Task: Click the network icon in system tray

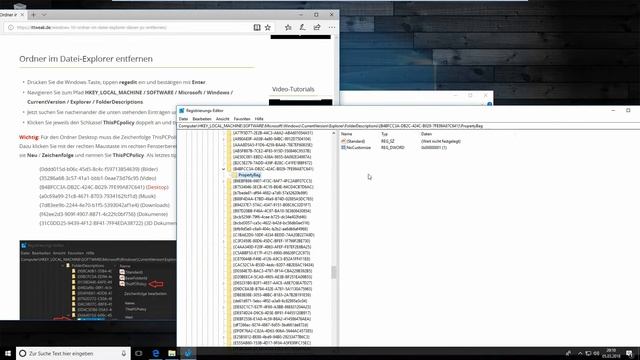Action: click(x=589, y=353)
